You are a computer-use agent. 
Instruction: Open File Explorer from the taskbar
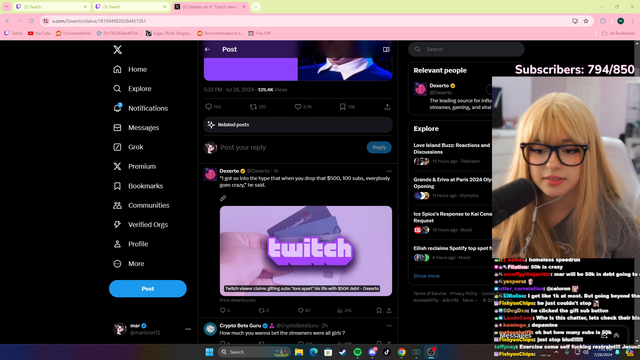[x=299, y=352]
